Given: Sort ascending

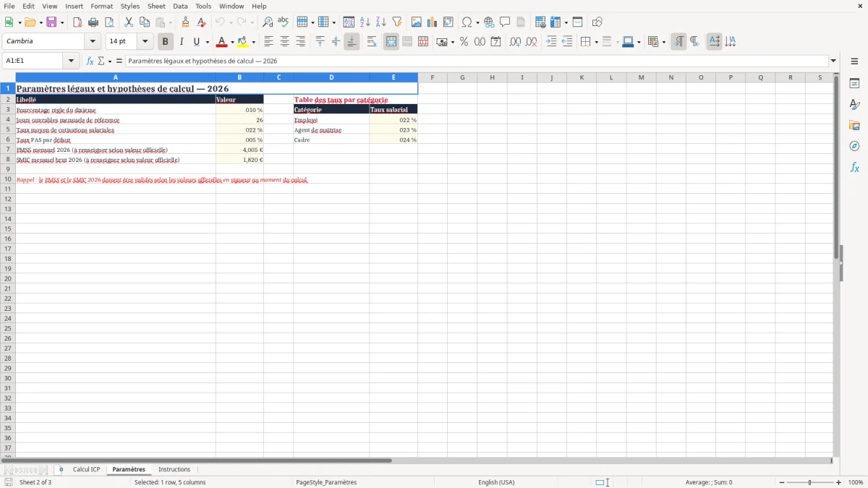Looking at the screenshot, I should (x=365, y=22).
